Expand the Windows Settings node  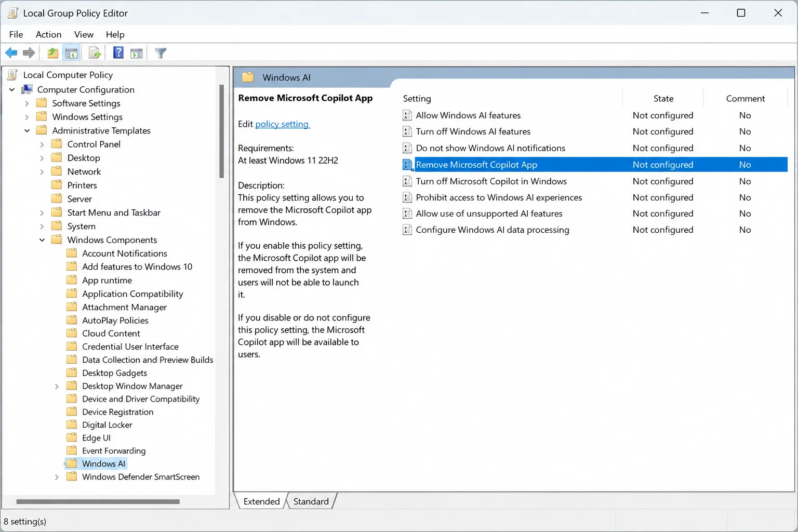coord(26,117)
